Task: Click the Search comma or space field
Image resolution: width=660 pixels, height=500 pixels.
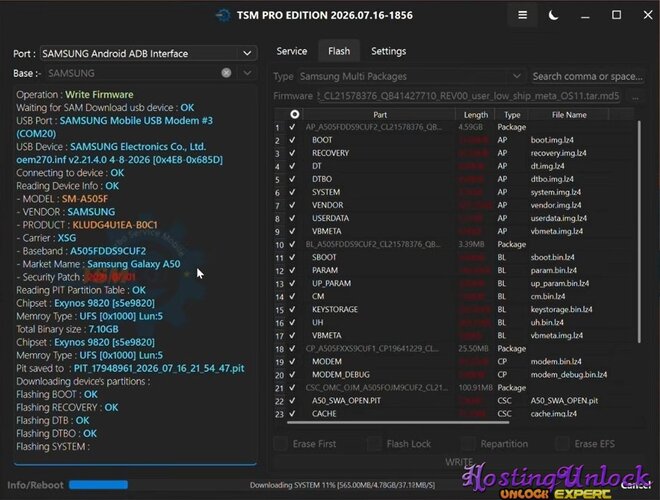Action: point(588,77)
